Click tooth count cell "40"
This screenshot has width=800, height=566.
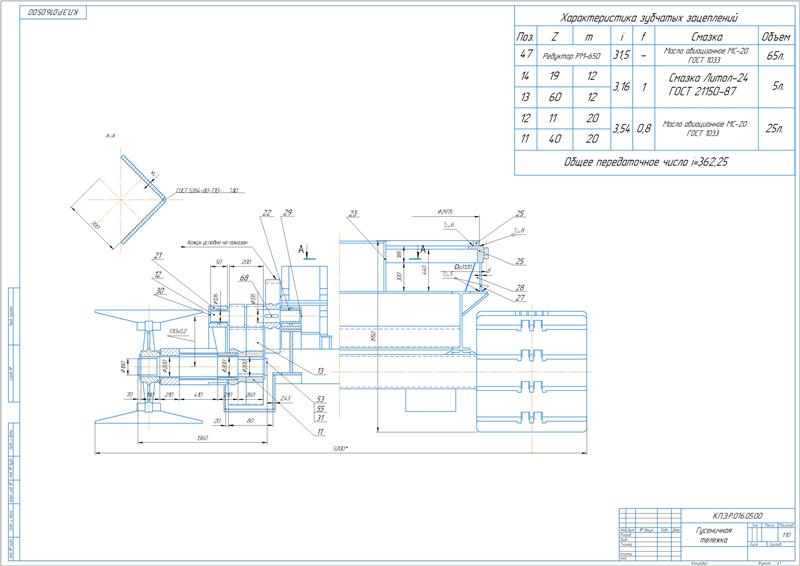click(555, 138)
